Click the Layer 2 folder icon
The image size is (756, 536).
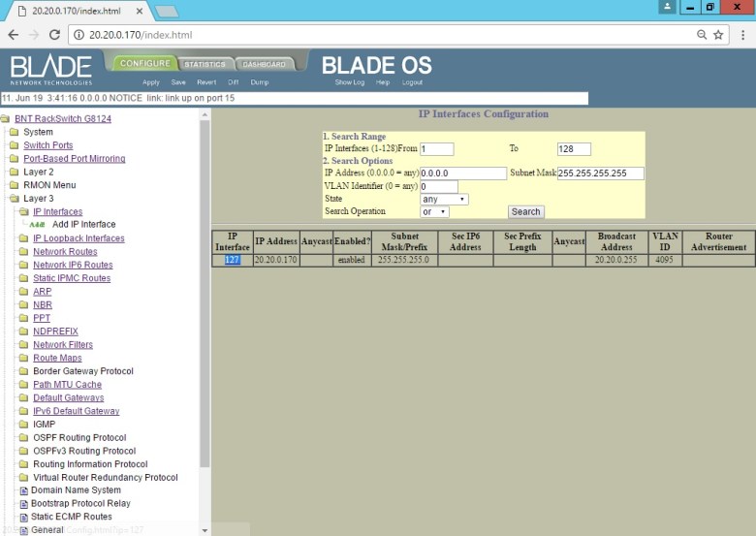14,172
